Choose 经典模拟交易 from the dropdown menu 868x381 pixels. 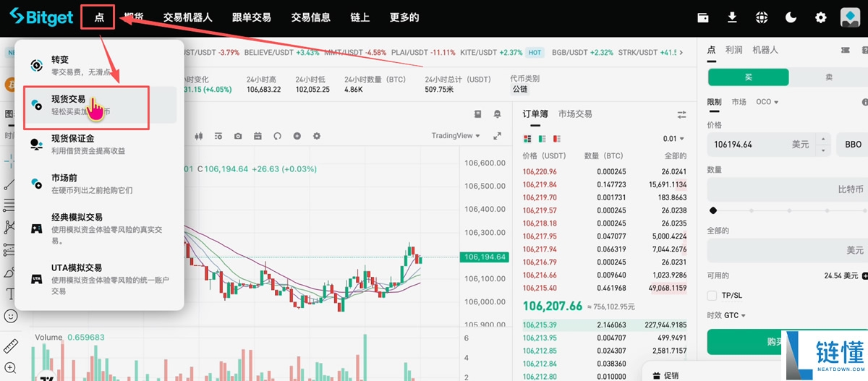pyautogui.click(x=100, y=228)
